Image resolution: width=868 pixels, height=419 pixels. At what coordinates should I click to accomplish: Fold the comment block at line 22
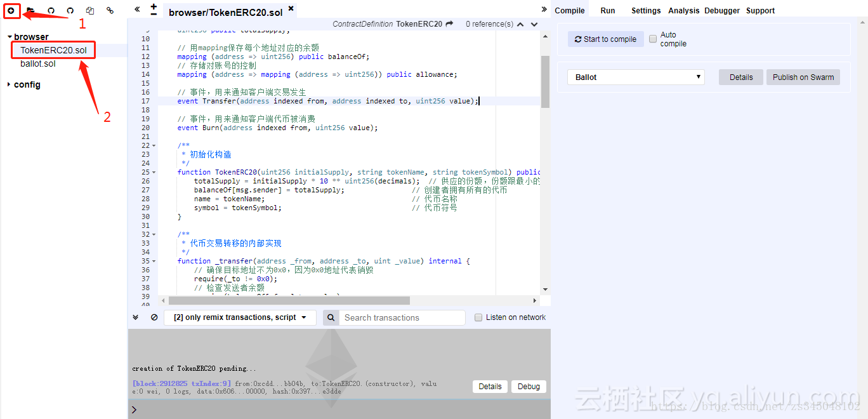tap(154, 145)
